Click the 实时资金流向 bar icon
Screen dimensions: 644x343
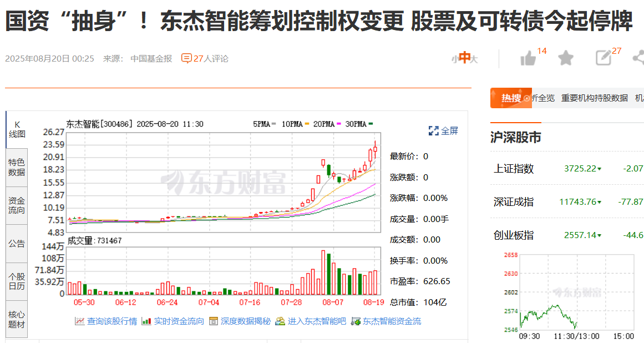(146, 321)
